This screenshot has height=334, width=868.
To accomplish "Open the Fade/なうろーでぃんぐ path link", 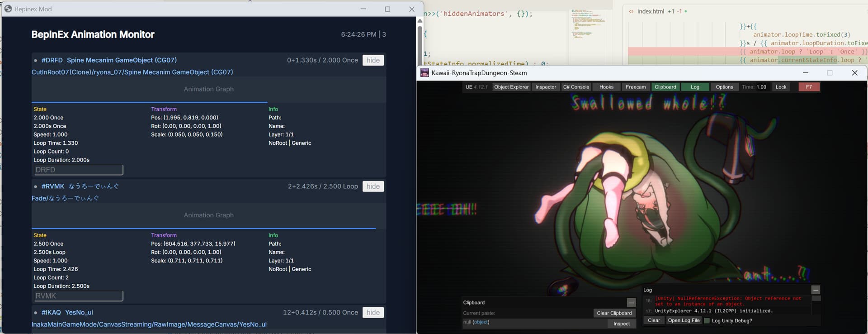I will point(65,198).
